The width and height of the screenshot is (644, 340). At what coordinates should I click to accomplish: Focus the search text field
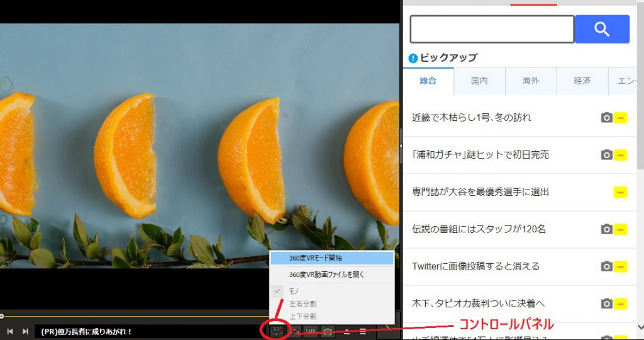click(492, 29)
